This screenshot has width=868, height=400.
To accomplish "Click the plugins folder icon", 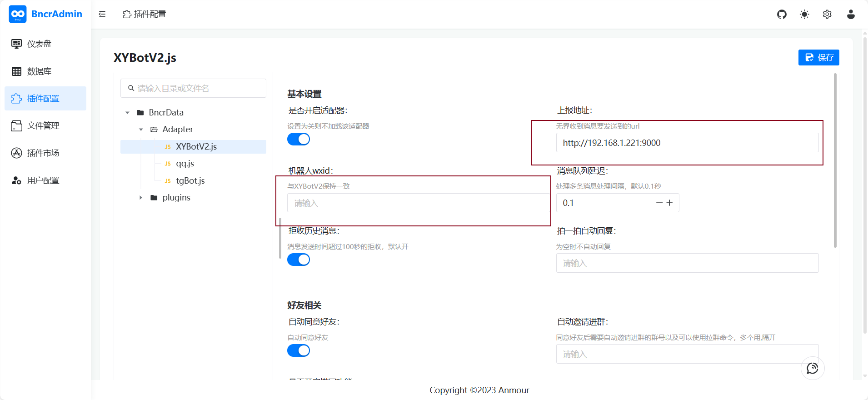I will (x=154, y=198).
